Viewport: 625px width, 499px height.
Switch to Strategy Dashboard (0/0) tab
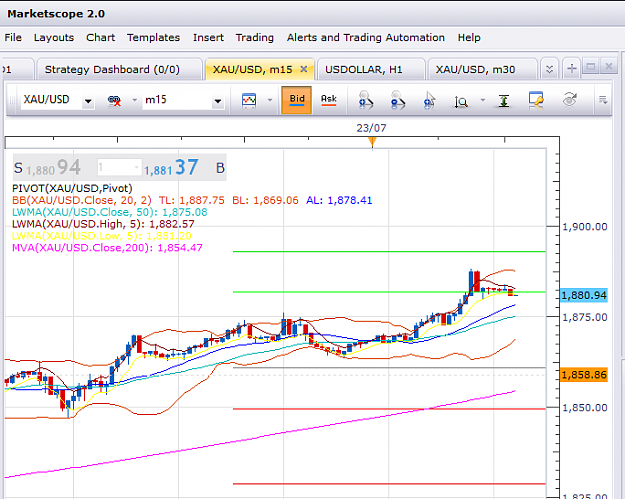119,69
